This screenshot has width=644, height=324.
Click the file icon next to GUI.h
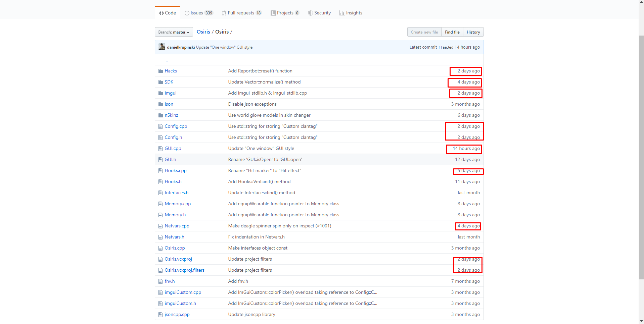pyautogui.click(x=160, y=160)
